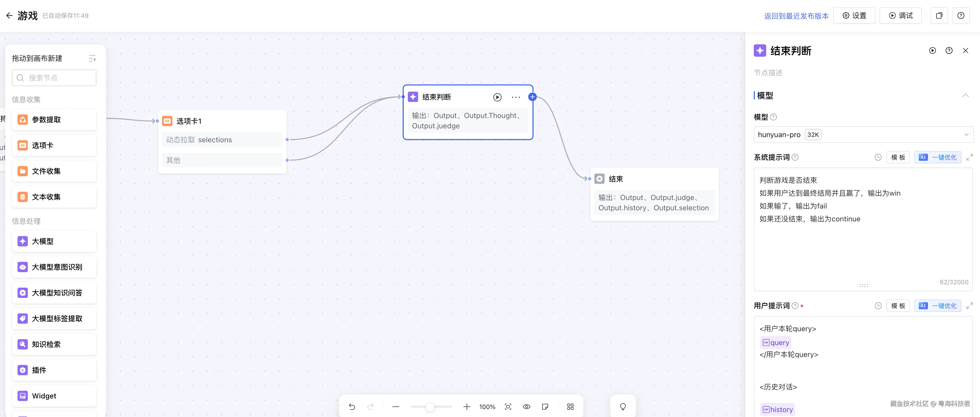980x417 pixels.
Task: Open the hunyuan-pro model dropdown
Action: coord(863,134)
